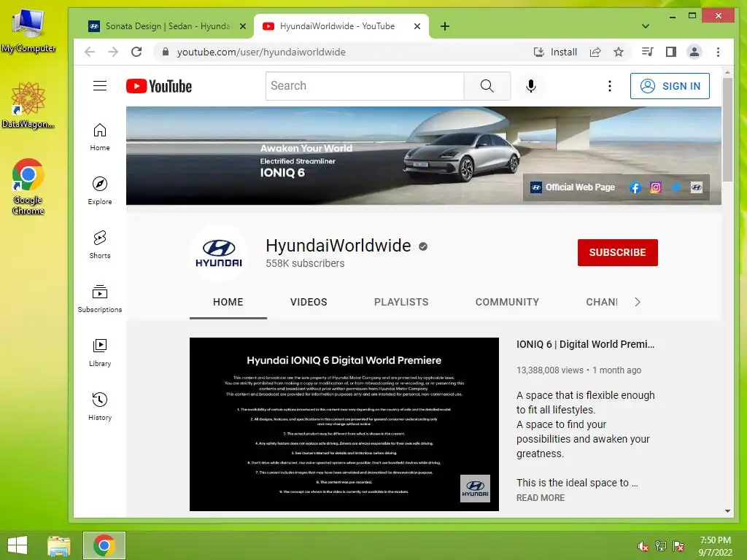This screenshot has height=560, width=747.
Task: Click the scrollbar down arrow
Action: click(x=727, y=511)
